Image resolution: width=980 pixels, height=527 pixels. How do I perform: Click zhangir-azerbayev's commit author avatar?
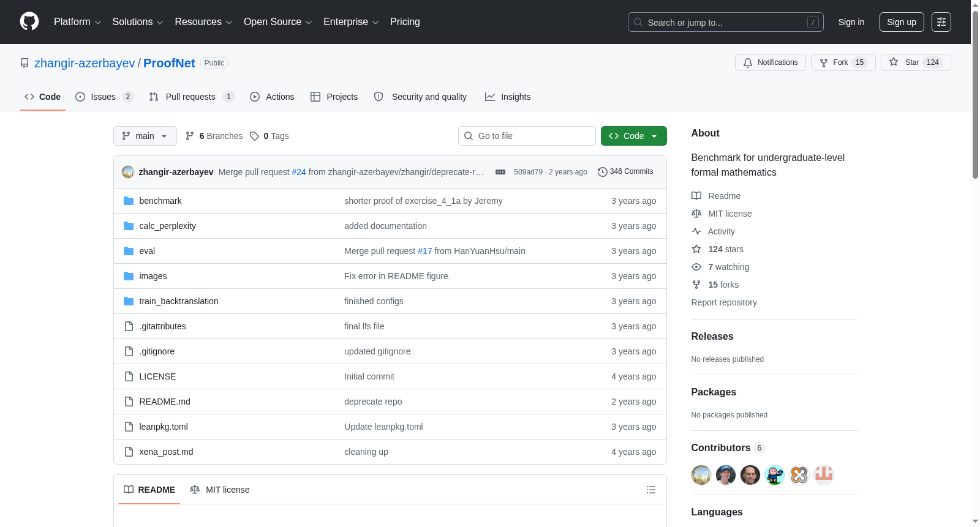pyautogui.click(x=128, y=172)
